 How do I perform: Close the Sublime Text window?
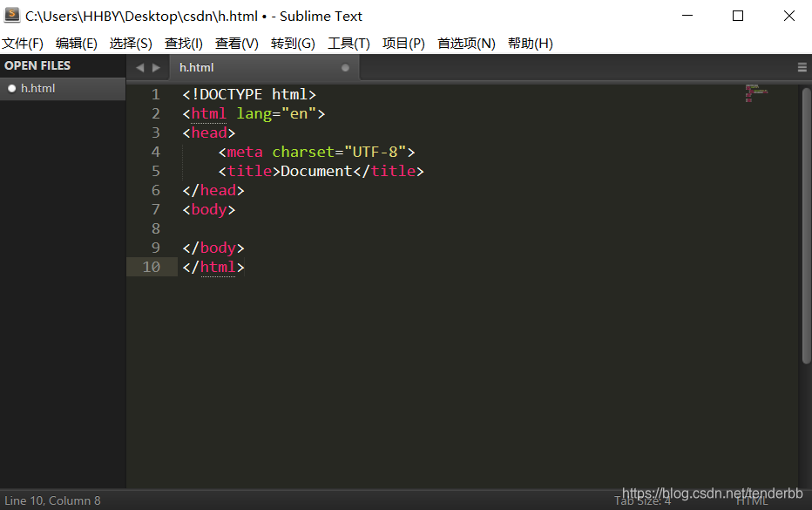click(x=789, y=16)
